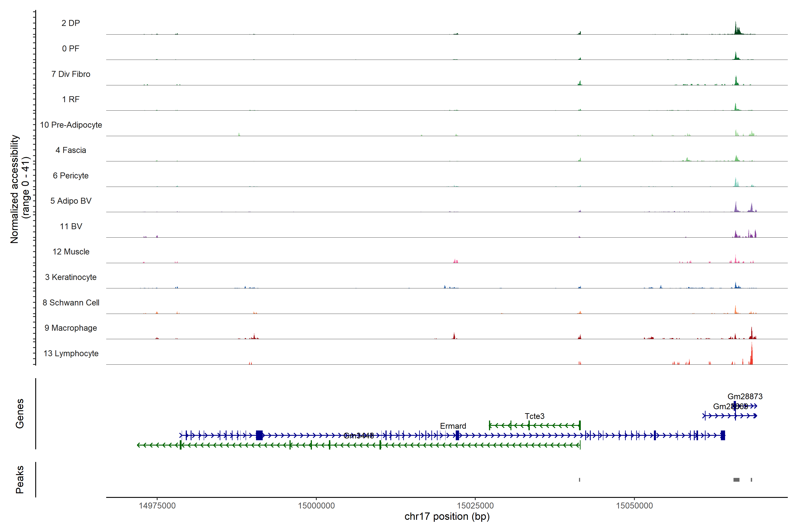The image size is (798, 532).
Task: Click the 15025000 axis tick label
Action: tap(475, 506)
